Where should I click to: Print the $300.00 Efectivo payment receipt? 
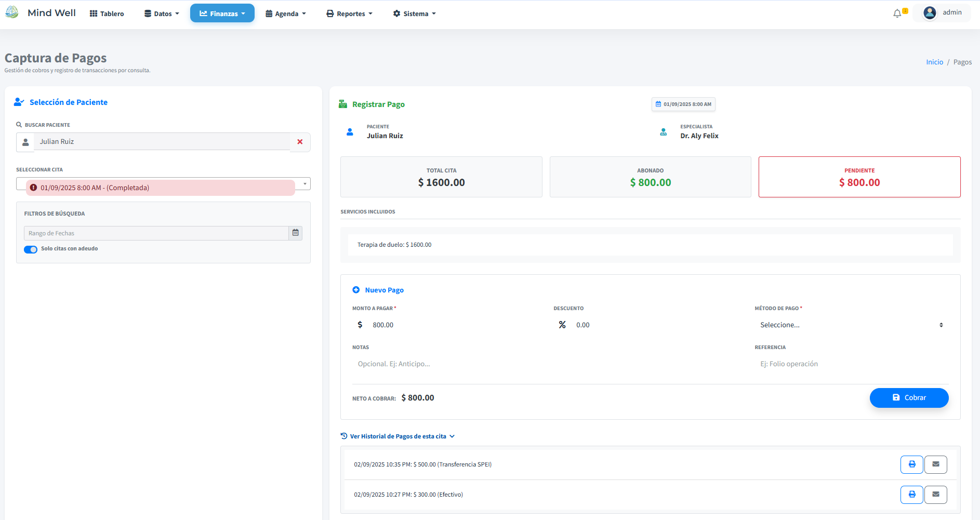click(x=911, y=495)
